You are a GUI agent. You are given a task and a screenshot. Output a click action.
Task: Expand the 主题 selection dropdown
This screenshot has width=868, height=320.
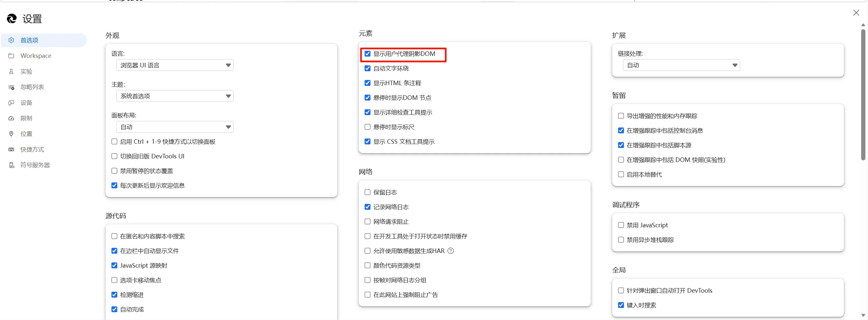point(174,96)
